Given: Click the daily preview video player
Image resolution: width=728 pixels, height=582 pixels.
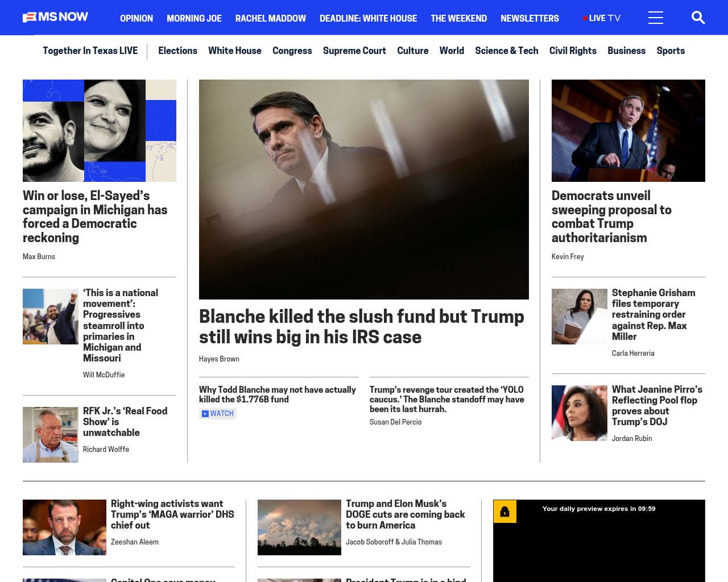Looking at the screenshot, I should [x=599, y=541].
